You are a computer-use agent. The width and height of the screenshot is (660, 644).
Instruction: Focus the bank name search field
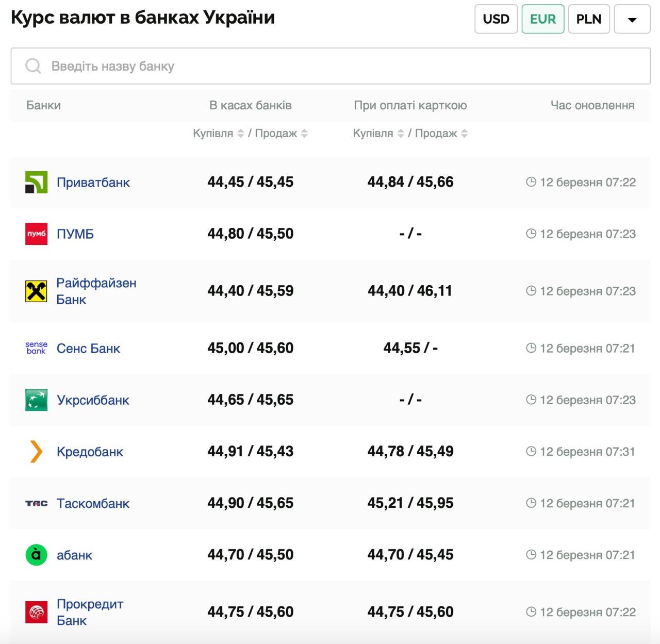330,67
